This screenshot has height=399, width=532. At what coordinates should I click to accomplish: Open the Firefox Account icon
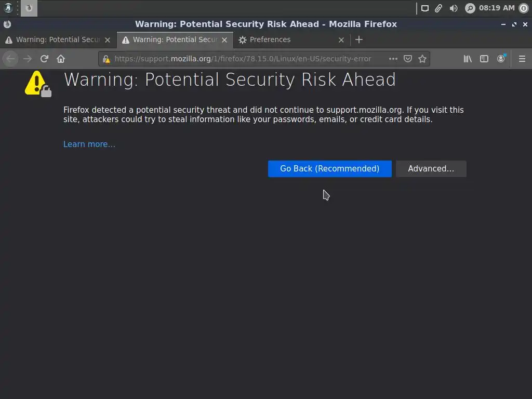[x=501, y=59]
